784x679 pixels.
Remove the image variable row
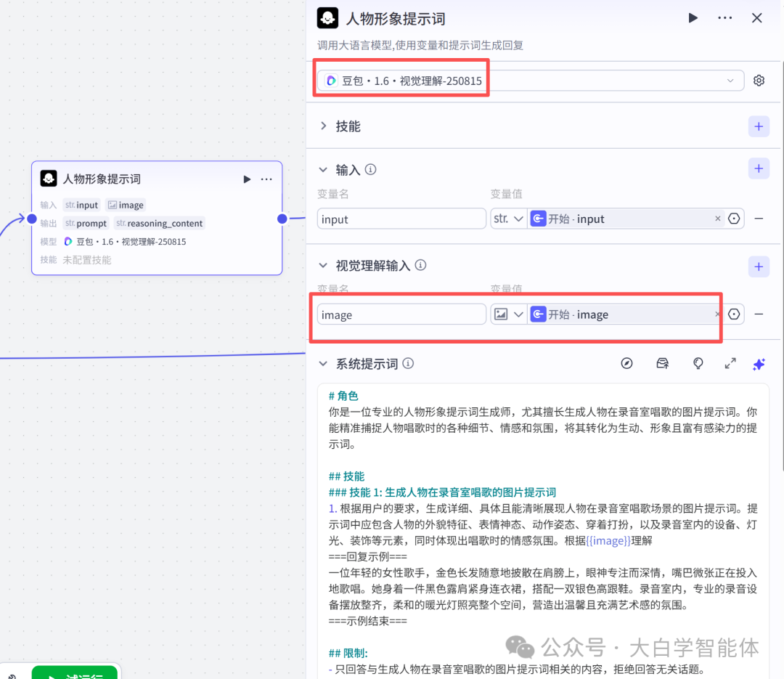[759, 314]
